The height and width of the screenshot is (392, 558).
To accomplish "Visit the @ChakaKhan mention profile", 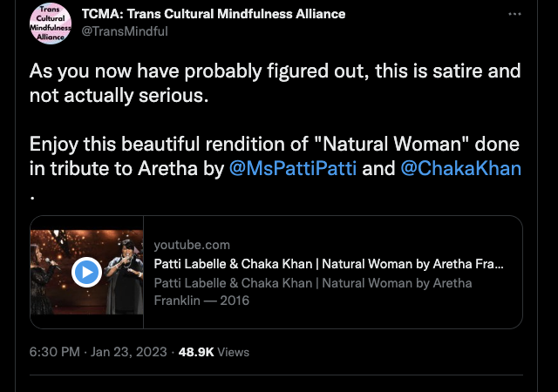I will tap(460, 168).
